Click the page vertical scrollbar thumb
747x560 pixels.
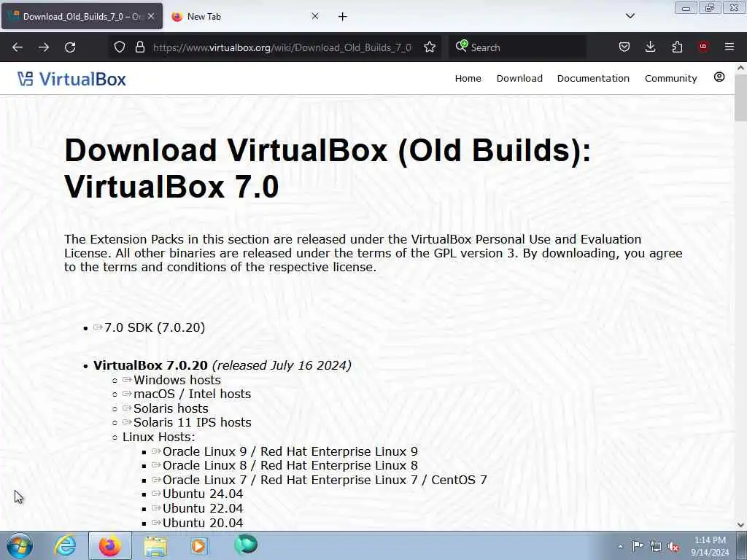click(740, 97)
